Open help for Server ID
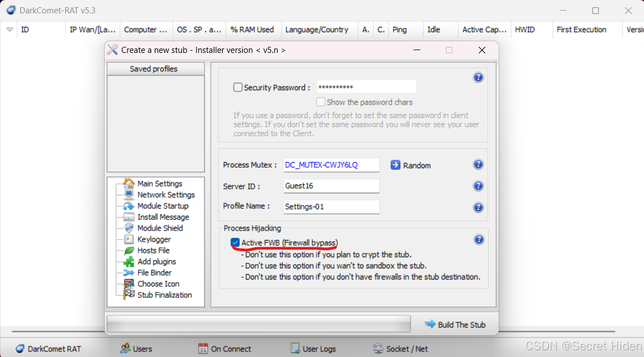 click(x=478, y=185)
